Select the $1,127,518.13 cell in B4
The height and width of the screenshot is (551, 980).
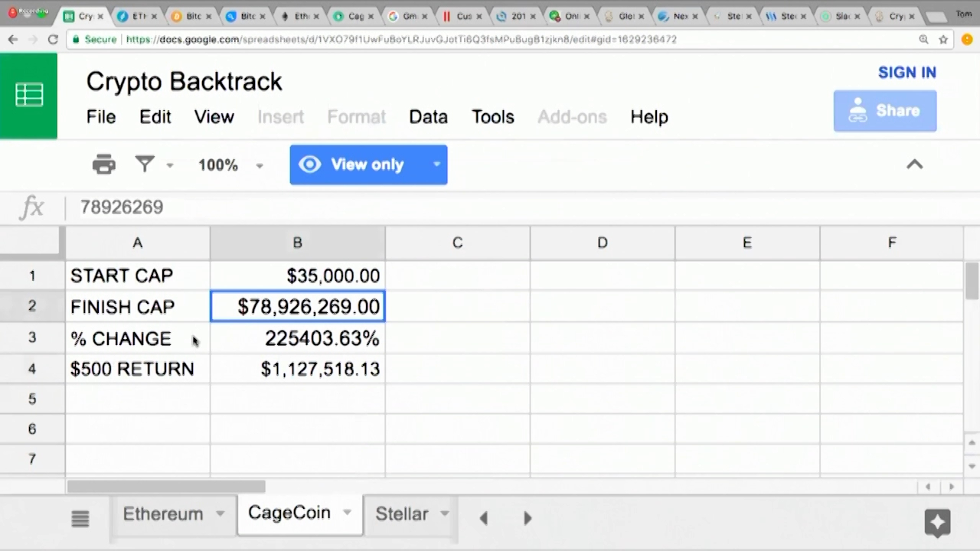(x=298, y=369)
